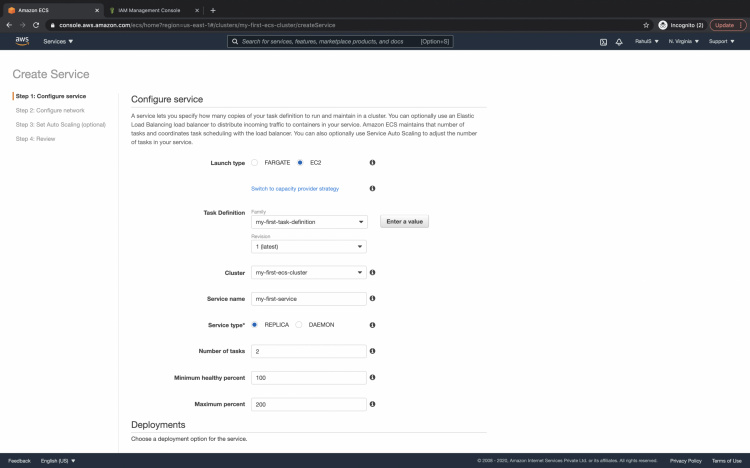Screen dimensions: 750x468
Task: Open a new browser tab with plus icon
Action: [x=213, y=10]
